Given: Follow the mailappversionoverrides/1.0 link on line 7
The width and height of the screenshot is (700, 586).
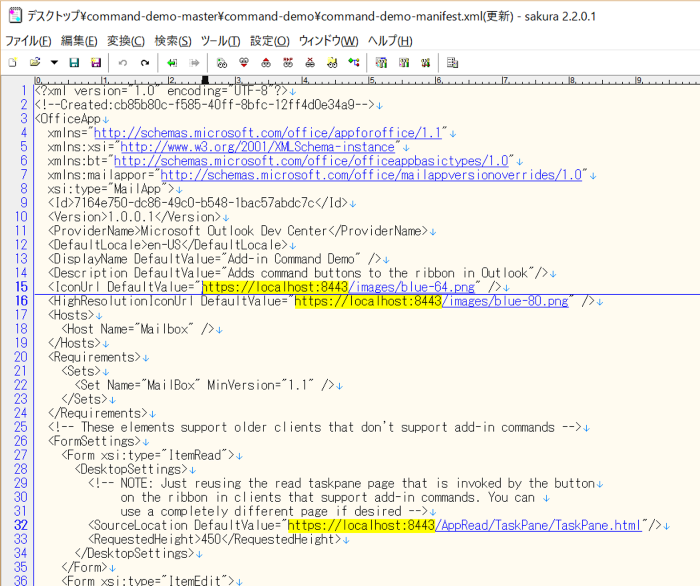Looking at the screenshot, I should pyautogui.click(x=371, y=175).
